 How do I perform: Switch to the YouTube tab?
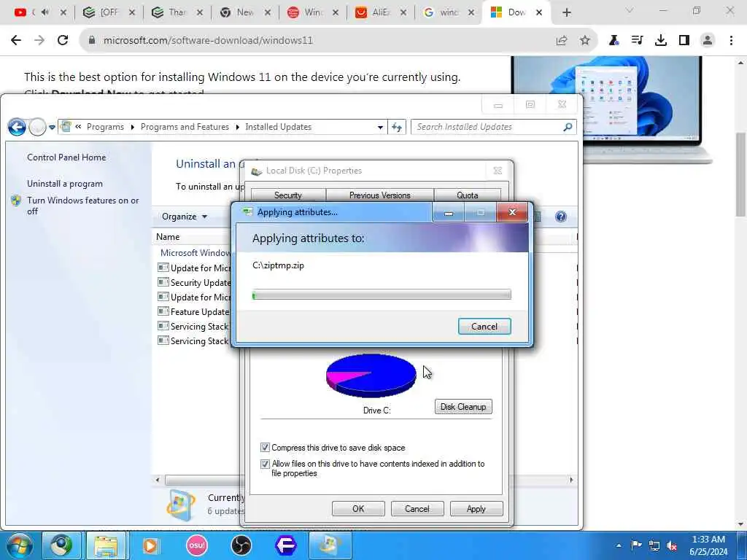click(x=40, y=12)
